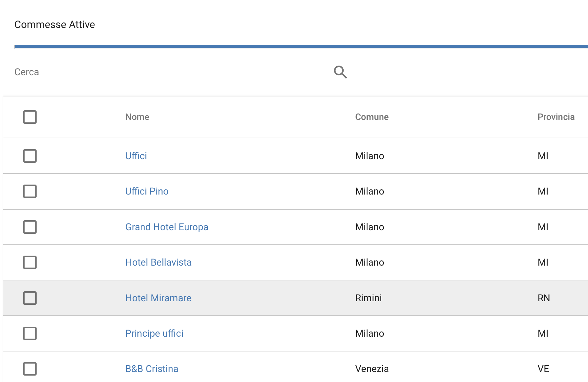The width and height of the screenshot is (588, 382).
Task: Click the magnifying glass search icon
Action: point(340,72)
